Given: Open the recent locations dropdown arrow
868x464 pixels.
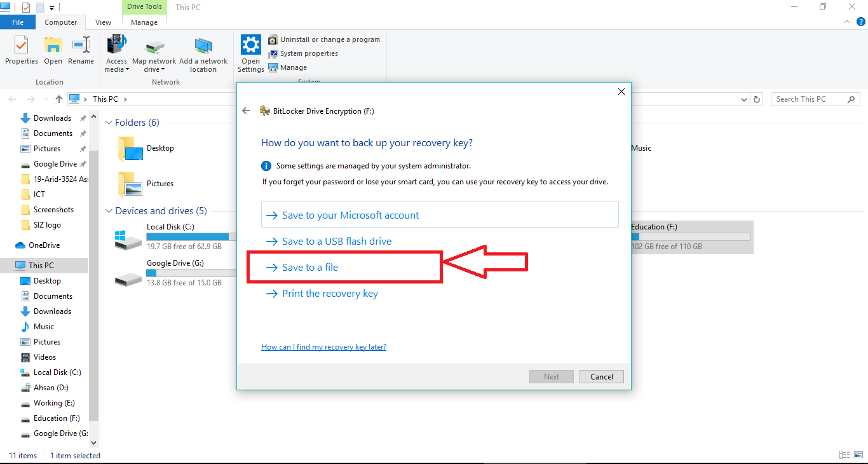Looking at the screenshot, I should (x=46, y=99).
